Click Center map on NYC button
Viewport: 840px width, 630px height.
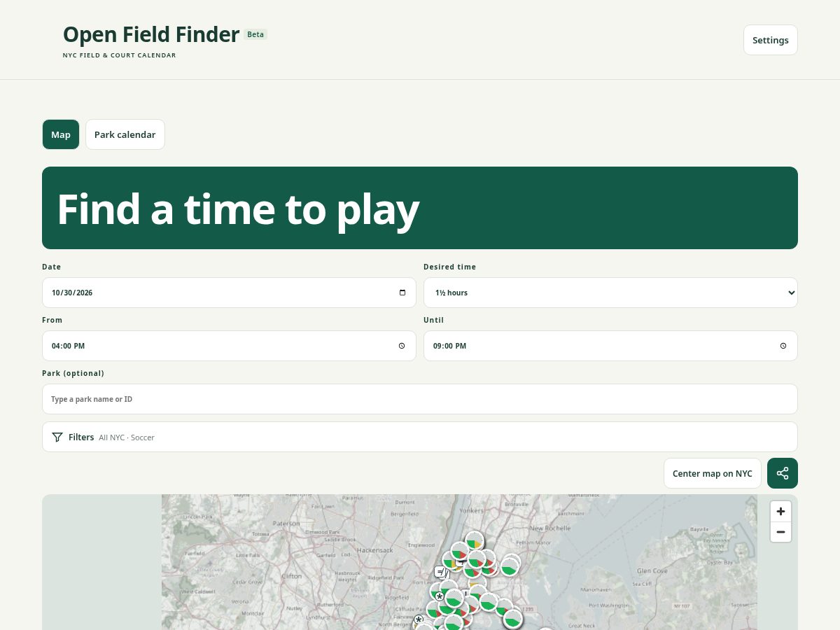pyautogui.click(x=713, y=473)
